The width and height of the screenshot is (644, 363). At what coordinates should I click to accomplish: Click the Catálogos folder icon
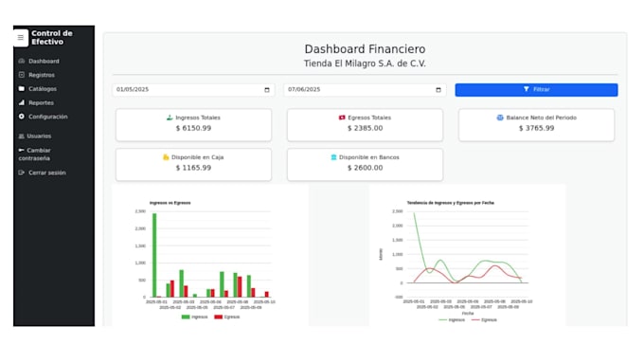(x=22, y=89)
